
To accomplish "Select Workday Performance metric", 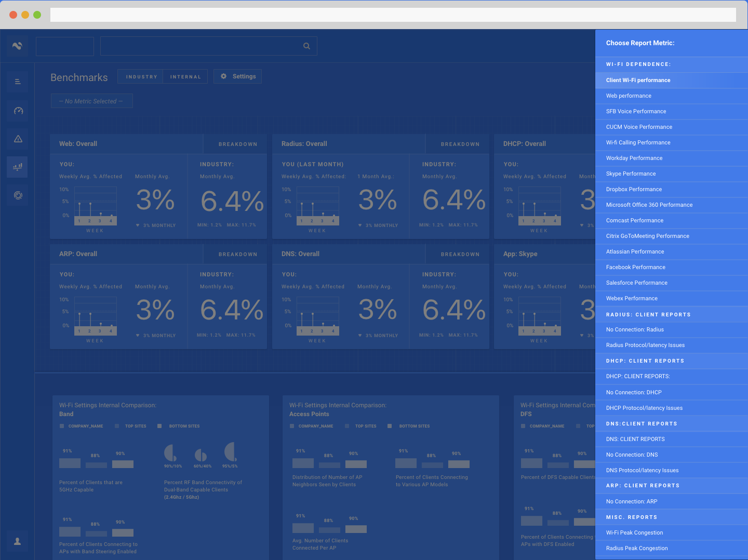I will 672,158.
